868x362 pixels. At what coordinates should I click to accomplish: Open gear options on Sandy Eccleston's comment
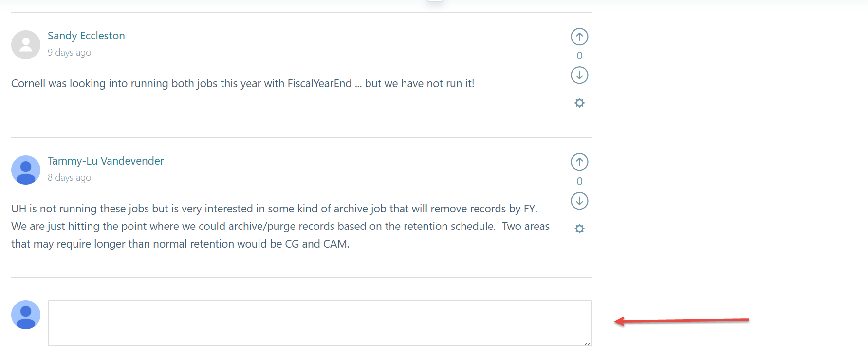[x=579, y=103]
